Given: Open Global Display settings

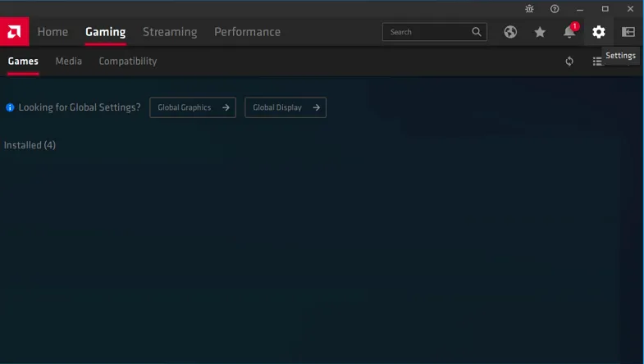Looking at the screenshot, I should (285, 107).
